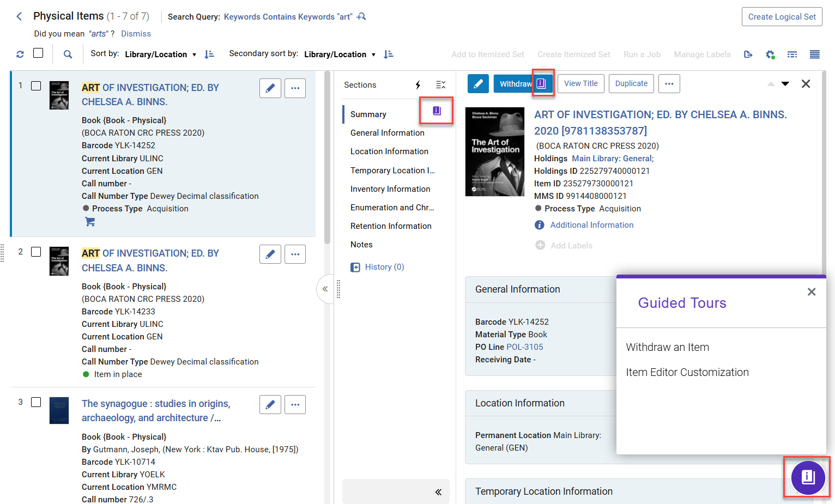The image size is (835, 504).
Task: Click the refresh list icon
Action: [x=20, y=54]
